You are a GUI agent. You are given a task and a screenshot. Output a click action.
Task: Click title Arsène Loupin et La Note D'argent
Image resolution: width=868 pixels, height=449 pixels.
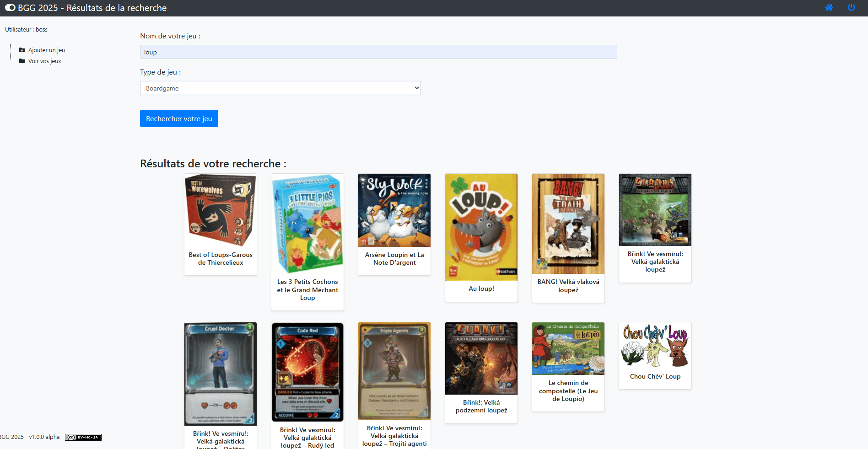pos(394,259)
